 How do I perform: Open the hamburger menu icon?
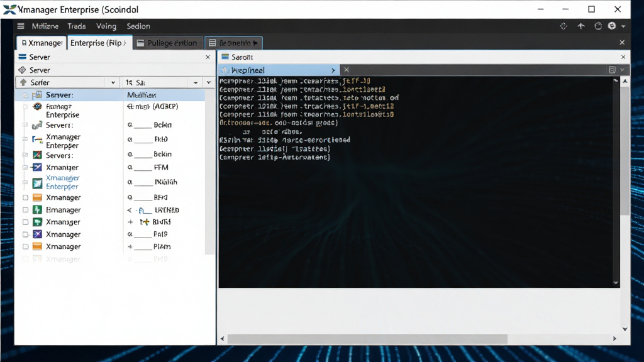click(21, 26)
